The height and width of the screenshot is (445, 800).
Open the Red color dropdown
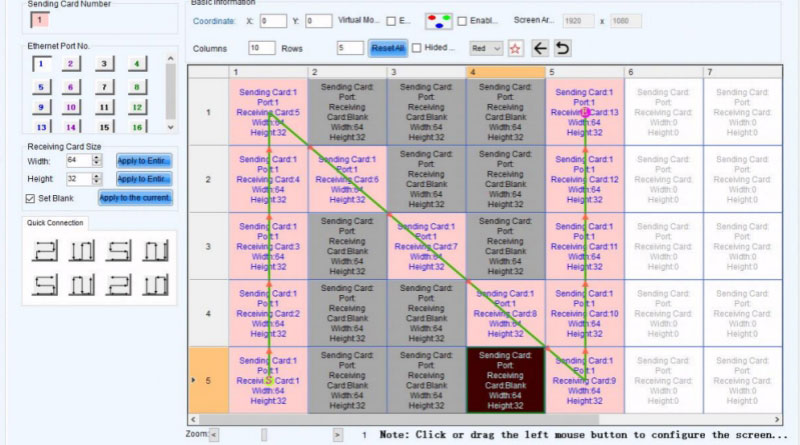[486, 48]
